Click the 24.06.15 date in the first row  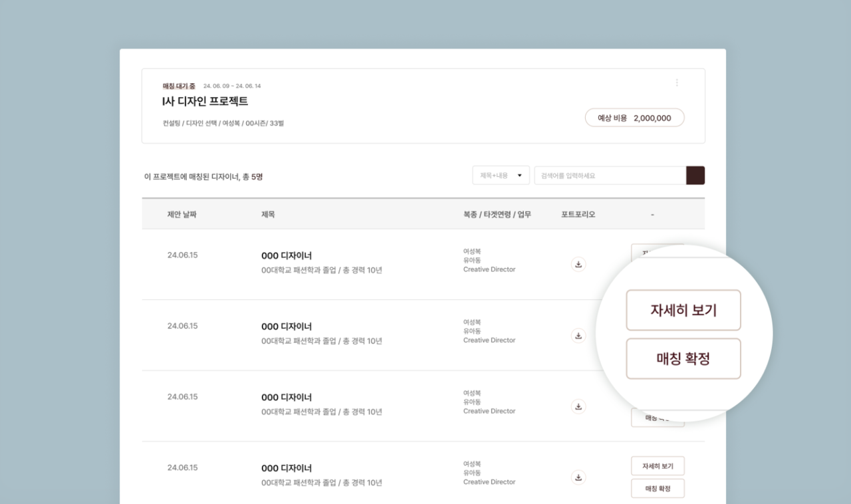182,255
